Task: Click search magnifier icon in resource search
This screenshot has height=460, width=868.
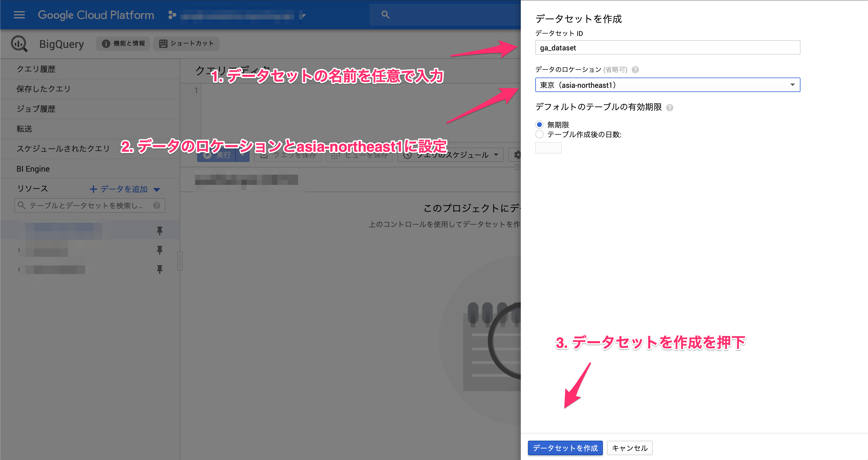Action: point(21,205)
